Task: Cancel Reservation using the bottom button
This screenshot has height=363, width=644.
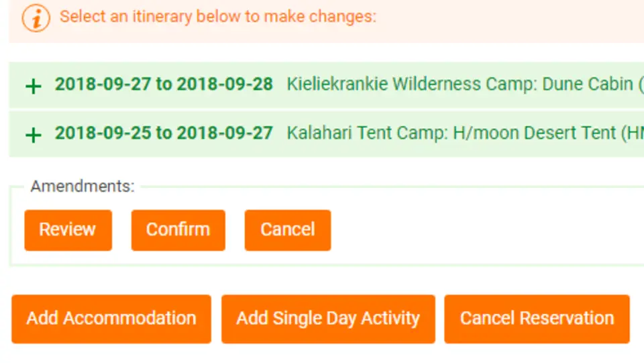Action: pos(537,319)
